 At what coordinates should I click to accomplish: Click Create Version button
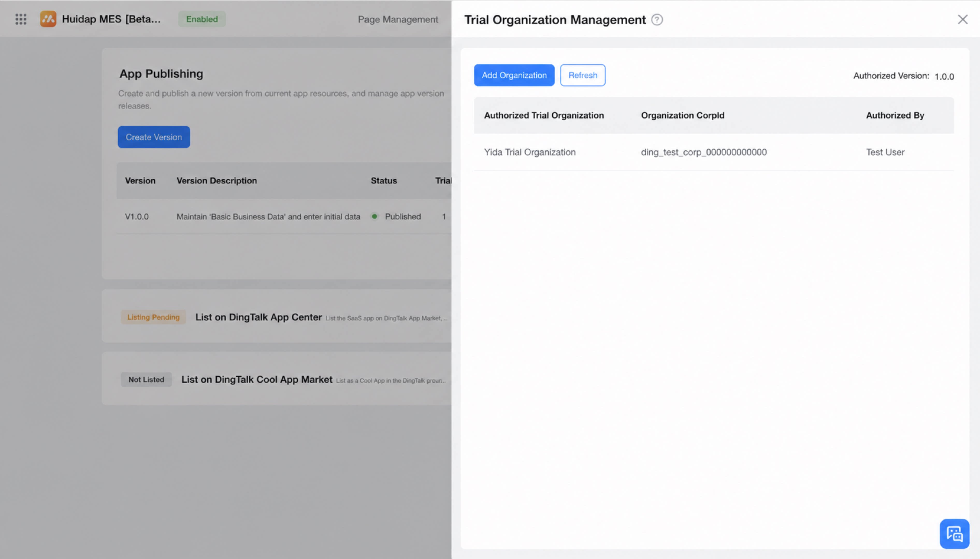click(154, 137)
